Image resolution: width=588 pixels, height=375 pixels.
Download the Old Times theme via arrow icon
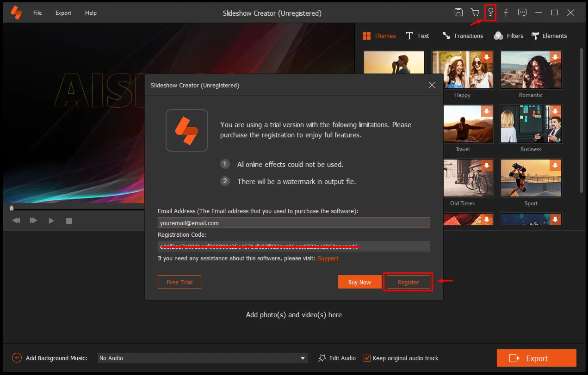click(487, 166)
